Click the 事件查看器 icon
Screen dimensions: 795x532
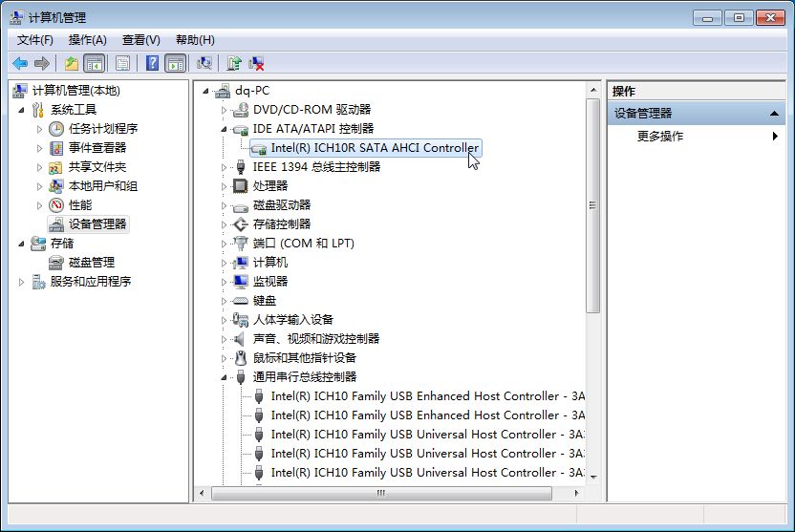click(55, 148)
